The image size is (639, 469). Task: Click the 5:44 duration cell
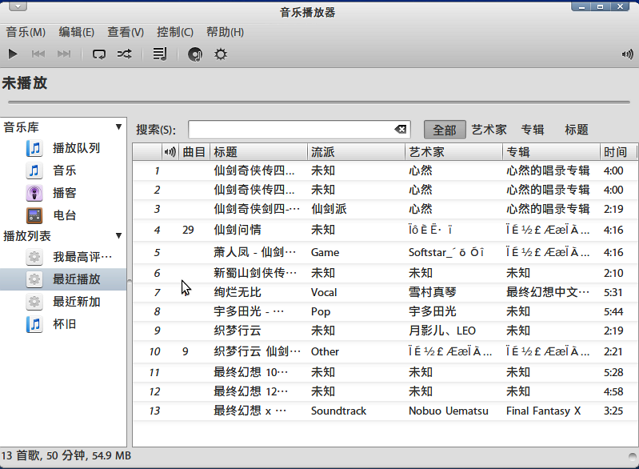[613, 311]
